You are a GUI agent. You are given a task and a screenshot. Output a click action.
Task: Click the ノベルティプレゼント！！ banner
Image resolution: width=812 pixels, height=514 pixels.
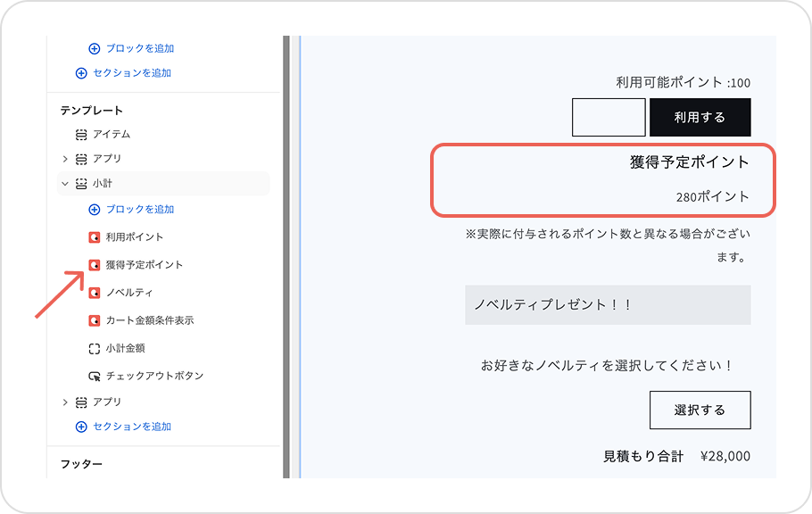click(608, 305)
